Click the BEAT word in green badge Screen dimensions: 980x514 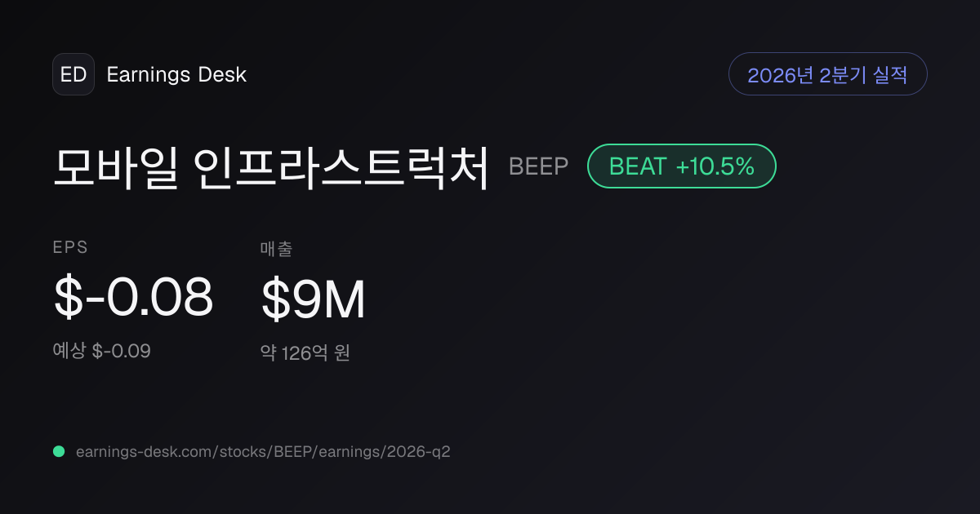[x=638, y=166]
